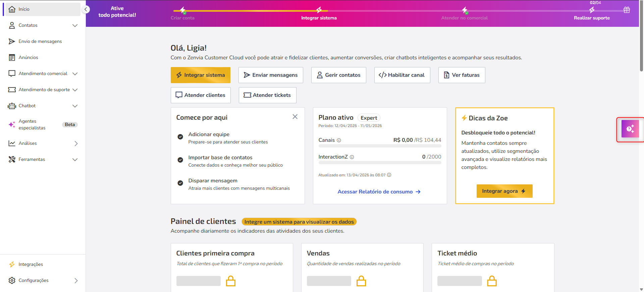Select the Integrar sistema step label

point(319,18)
